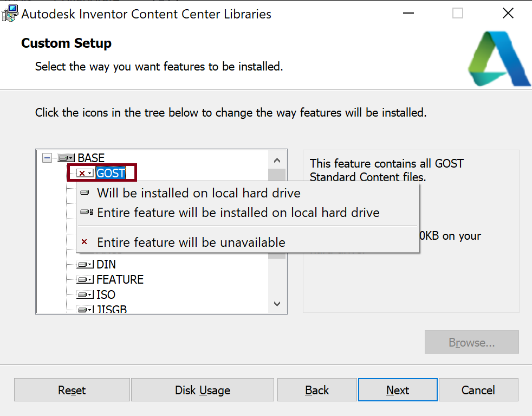Go Back to the previous setup step

click(317, 390)
